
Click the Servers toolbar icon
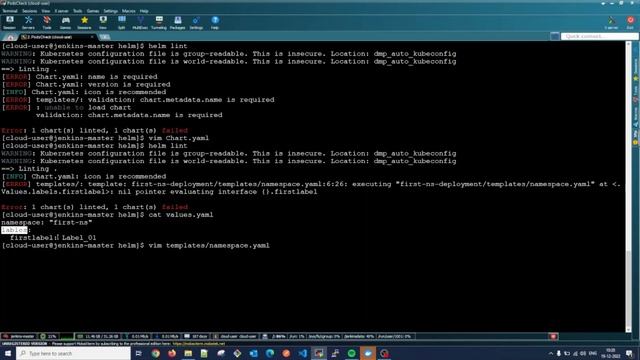pos(28,22)
